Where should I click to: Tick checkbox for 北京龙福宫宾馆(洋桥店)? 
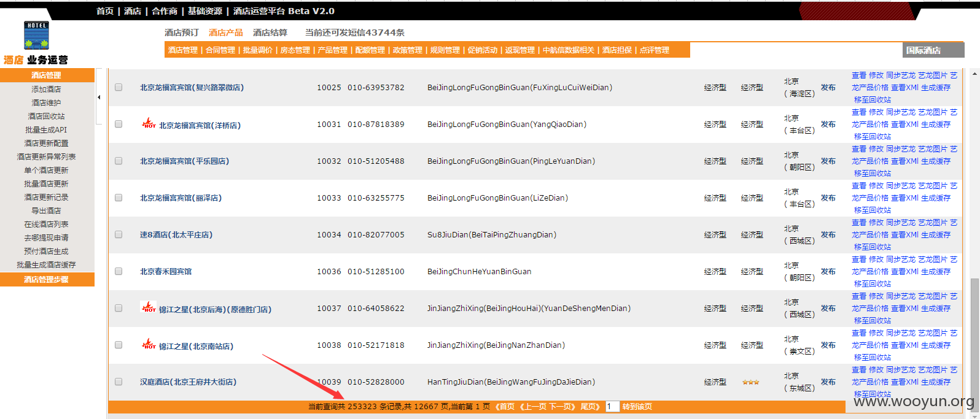(119, 124)
